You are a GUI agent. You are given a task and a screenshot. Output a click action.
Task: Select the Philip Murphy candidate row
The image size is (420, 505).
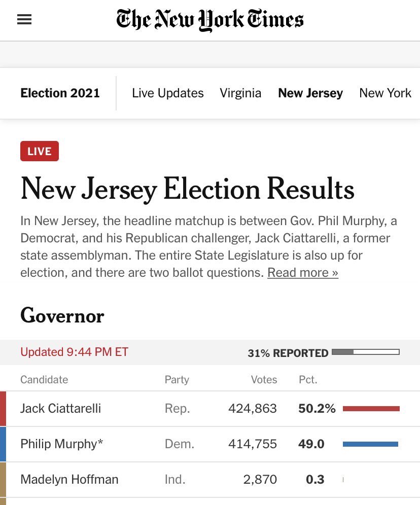click(x=210, y=444)
